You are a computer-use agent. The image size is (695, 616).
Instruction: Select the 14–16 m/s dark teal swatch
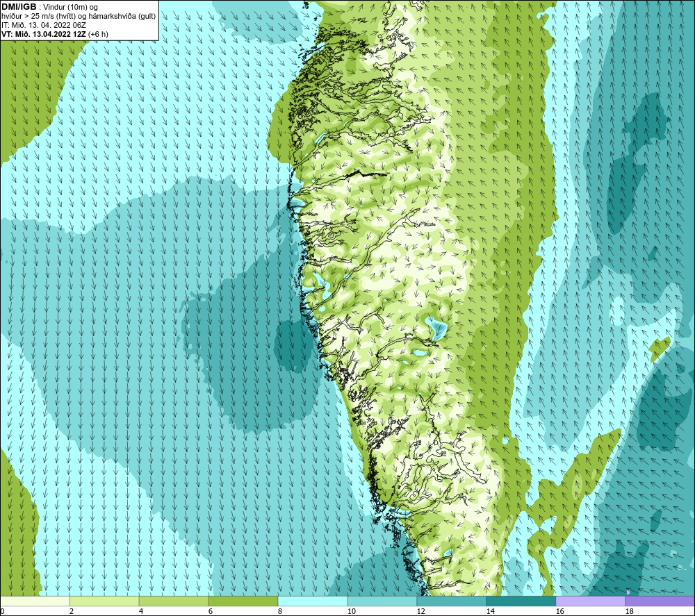tap(521, 601)
